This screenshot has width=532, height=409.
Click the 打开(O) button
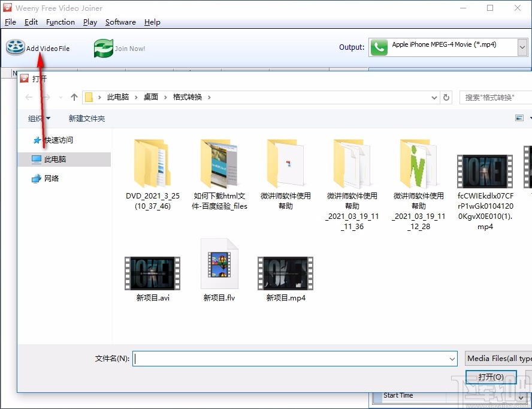(x=491, y=377)
